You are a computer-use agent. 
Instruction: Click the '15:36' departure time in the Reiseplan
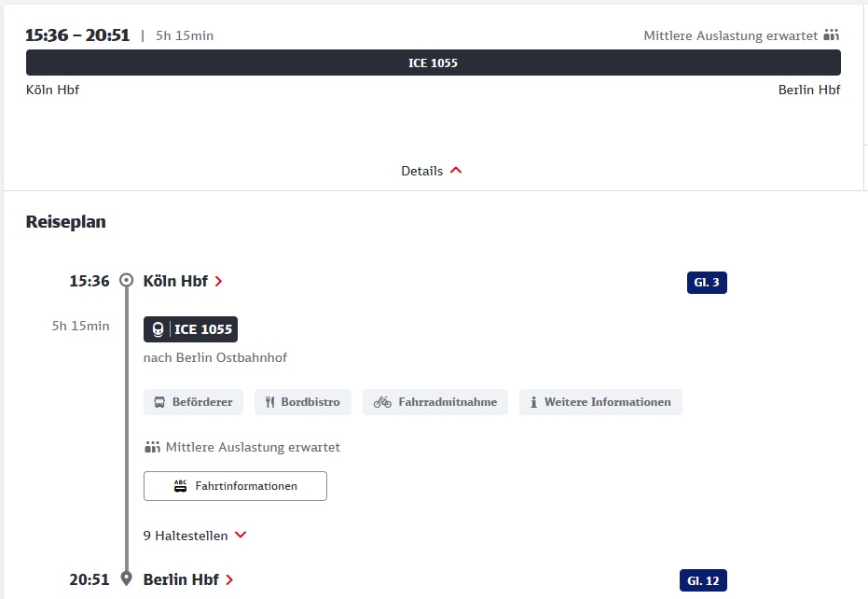[x=90, y=281]
